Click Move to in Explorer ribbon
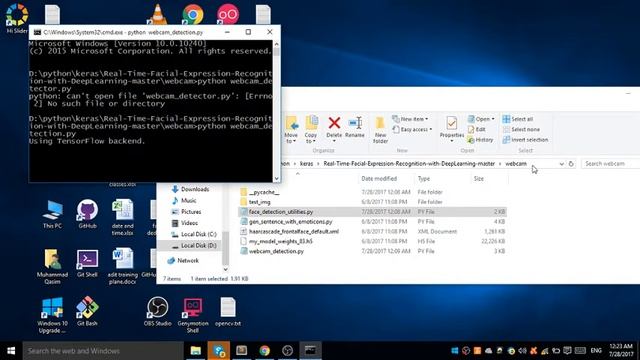Viewport: 640px width, 360px height. 291,130
